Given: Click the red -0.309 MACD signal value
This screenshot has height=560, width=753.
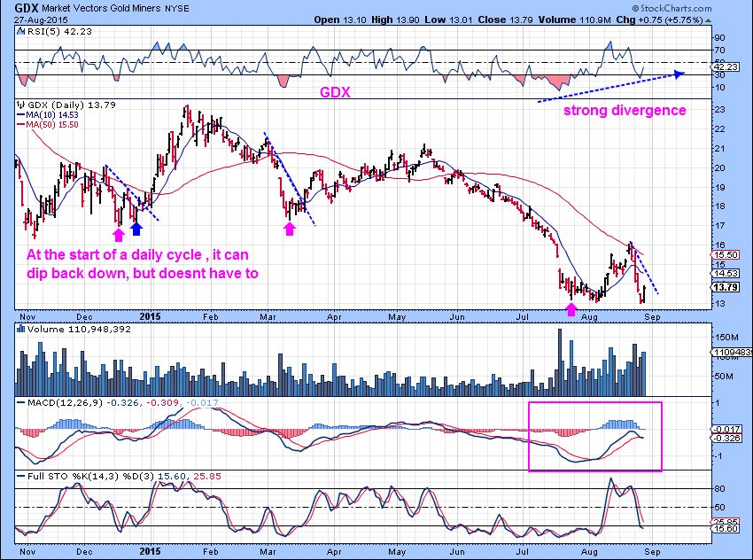Looking at the screenshot, I should click(x=163, y=402).
